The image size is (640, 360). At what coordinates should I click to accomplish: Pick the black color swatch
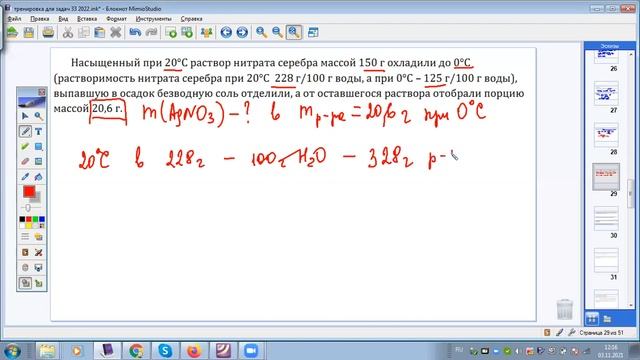22,220
